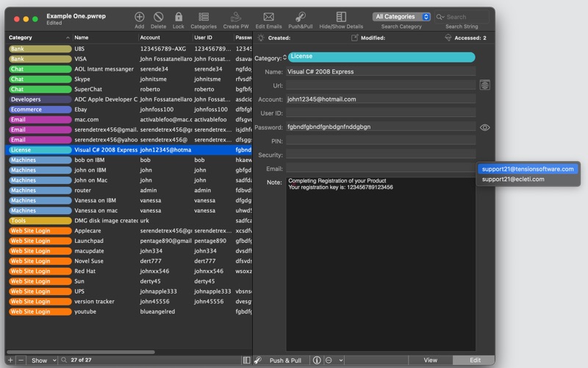The height and width of the screenshot is (368, 588).
Task: Click the globe icon beside Url field
Action: click(484, 85)
